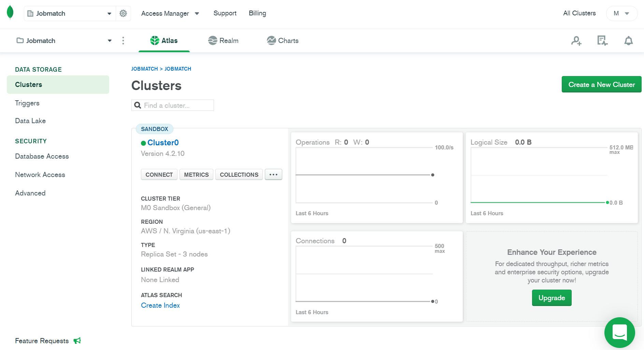Open the Cluster0 more options ellipsis
The width and height of the screenshot is (644, 350).
[273, 174]
